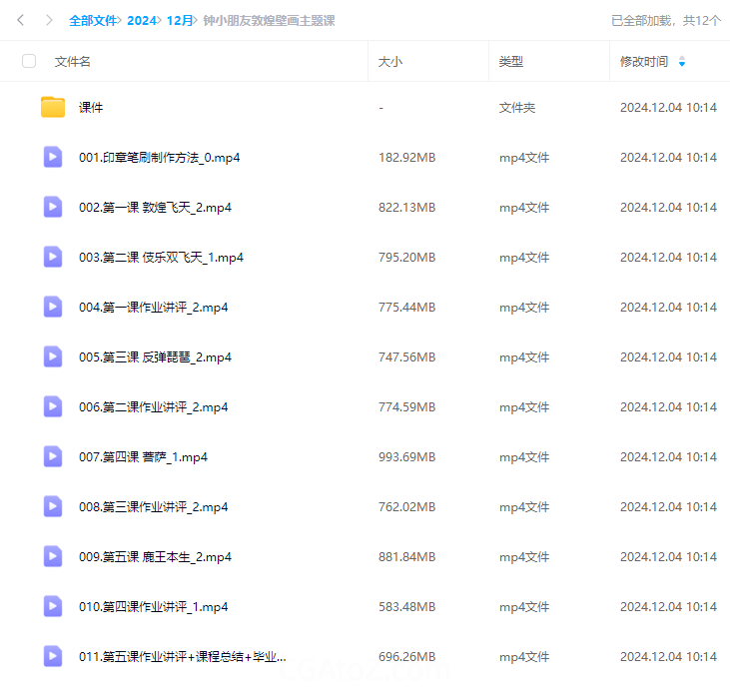Image resolution: width=730 pixels, height=700 pixels.
Task: Navigate to 2024 breadcrumb folder
Action: (142, 20)
